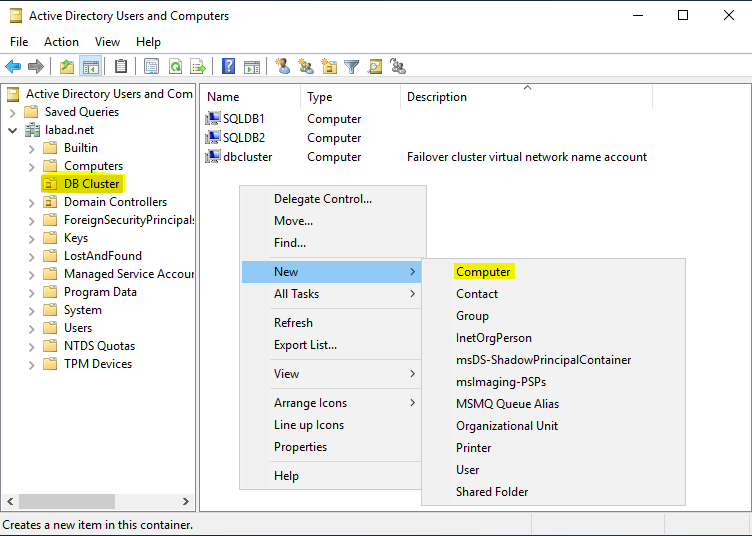Expand the Builtin container
The image size is (752, 536).
pos(32,149)
